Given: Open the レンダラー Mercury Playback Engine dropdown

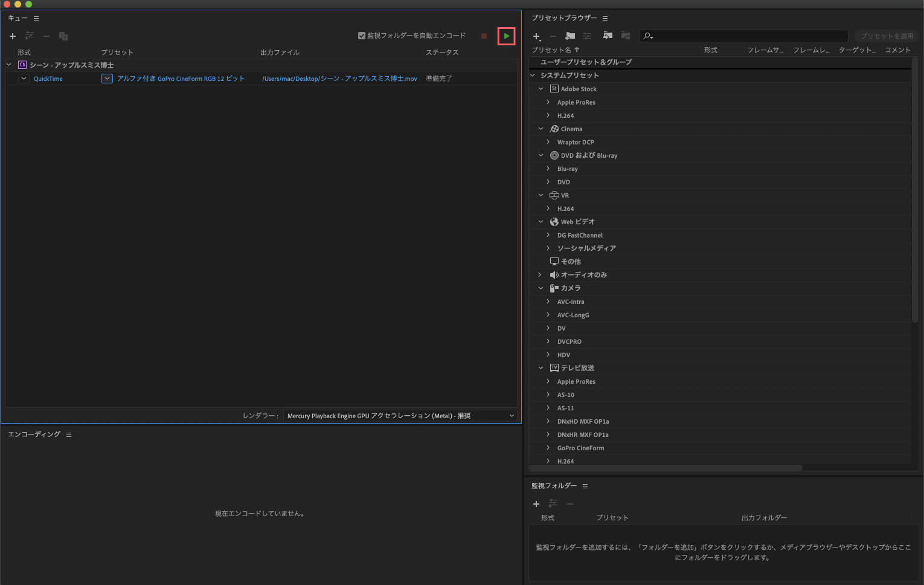Looking at the screenshot, I should point(400,416).
